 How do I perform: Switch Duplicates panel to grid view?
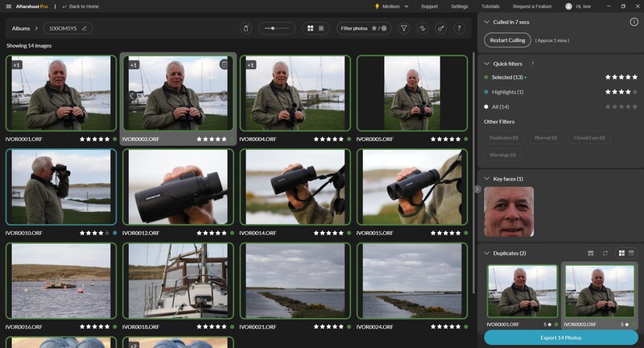pos(621,253)
